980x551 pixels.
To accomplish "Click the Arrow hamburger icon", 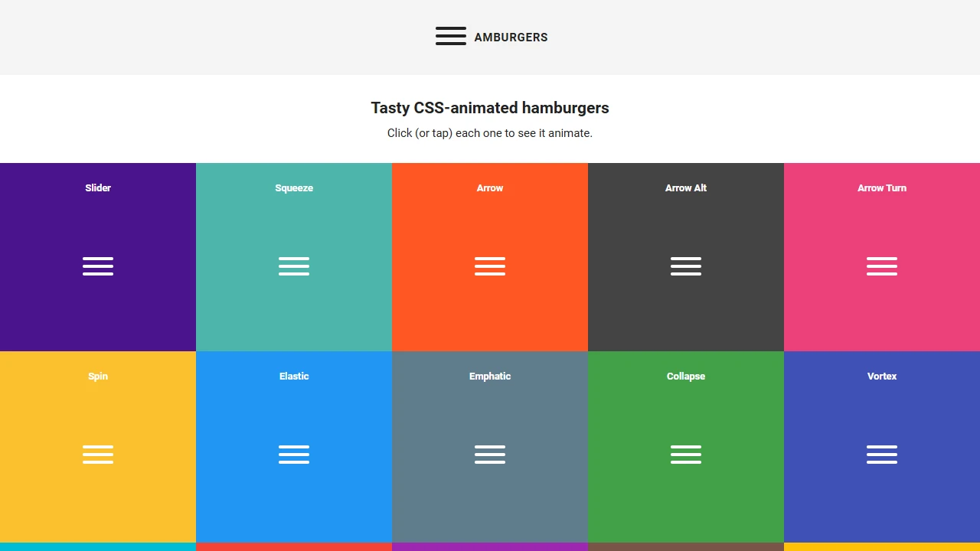I will tap(490, 266).
